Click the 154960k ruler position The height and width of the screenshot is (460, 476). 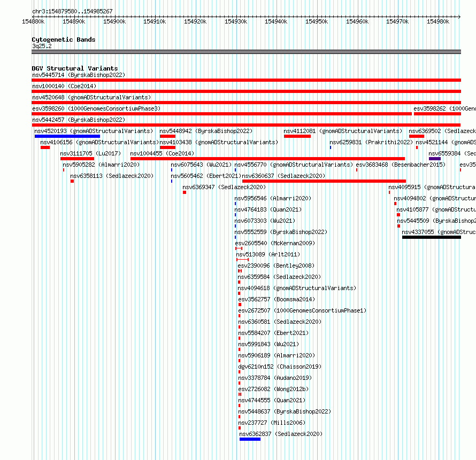pyautogui.click(x=357, y=21)
